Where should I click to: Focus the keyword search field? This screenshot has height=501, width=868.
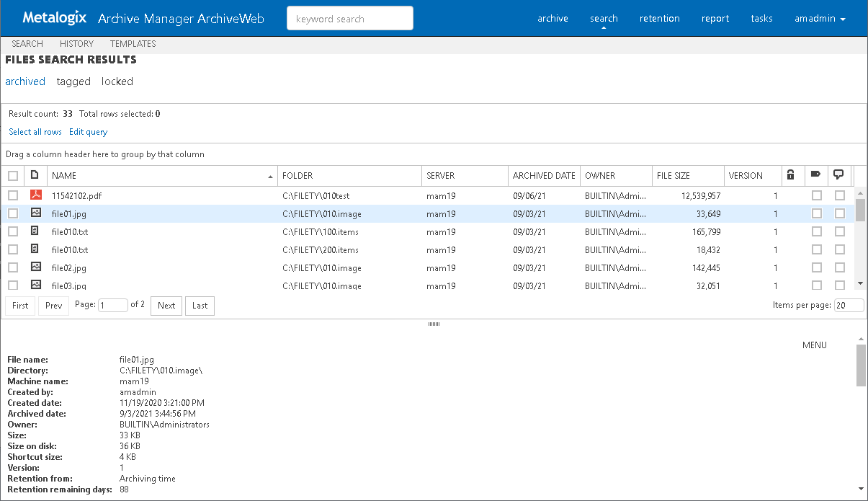[x=350, y=19]
